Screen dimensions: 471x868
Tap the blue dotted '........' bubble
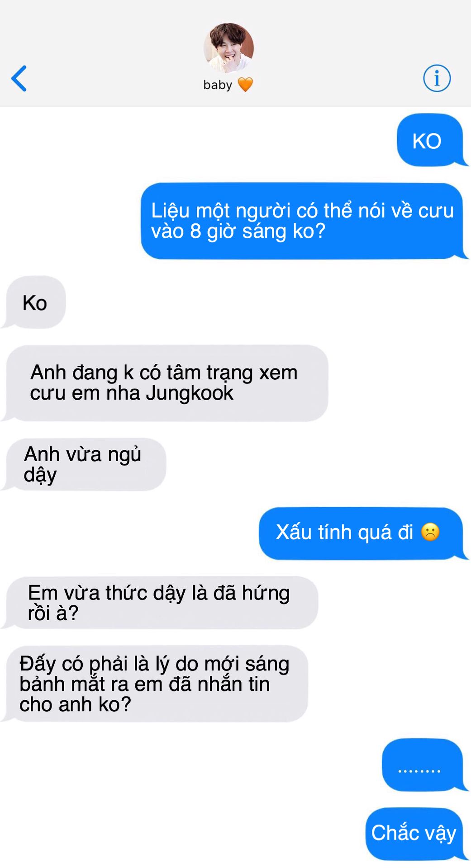pos(423,765)
